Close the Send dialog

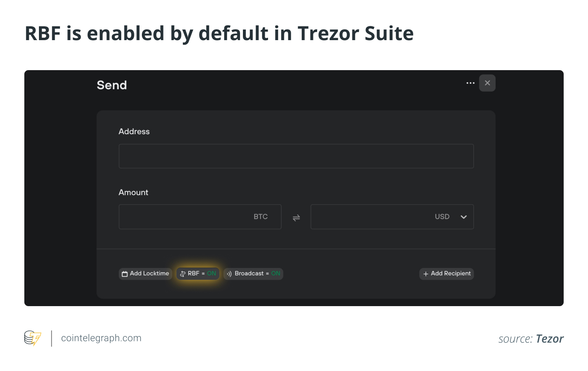pos(487,83)
